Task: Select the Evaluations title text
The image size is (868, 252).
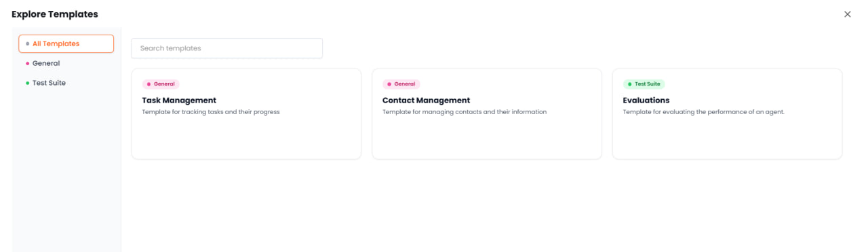Action: coord(646,101)
